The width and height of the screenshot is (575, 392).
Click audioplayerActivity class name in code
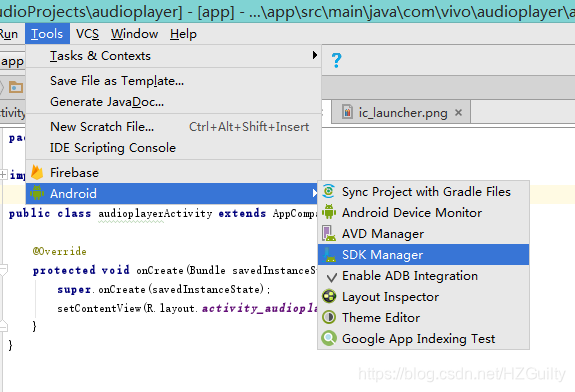coord(155,213)
